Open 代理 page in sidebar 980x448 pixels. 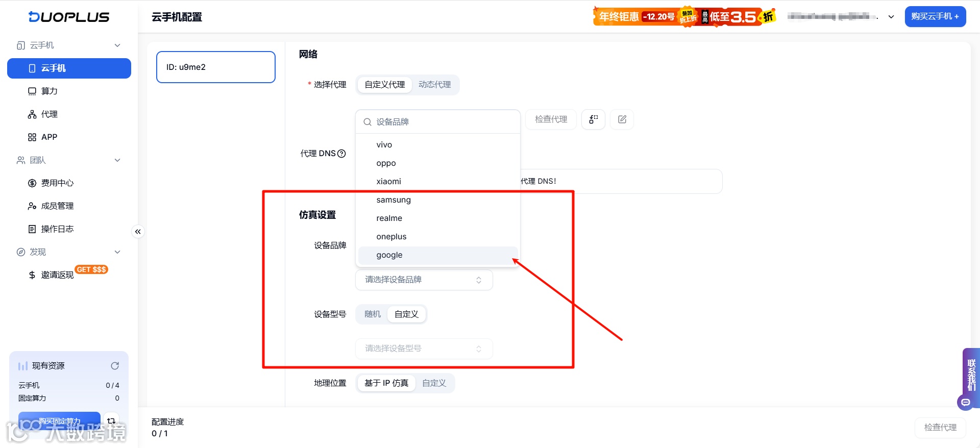[x=69, y=114]
